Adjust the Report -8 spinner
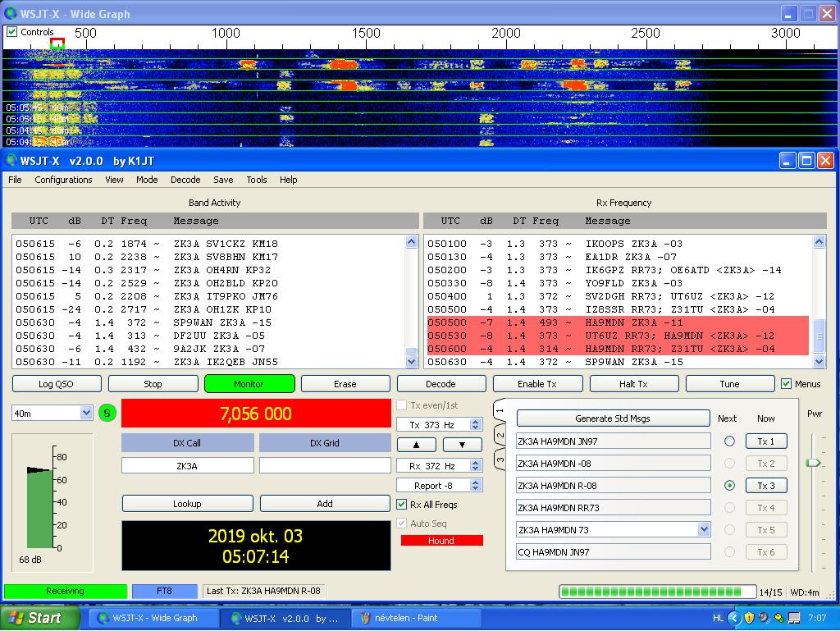This screenshot has height=631, width=840. (x=475, y=485)
